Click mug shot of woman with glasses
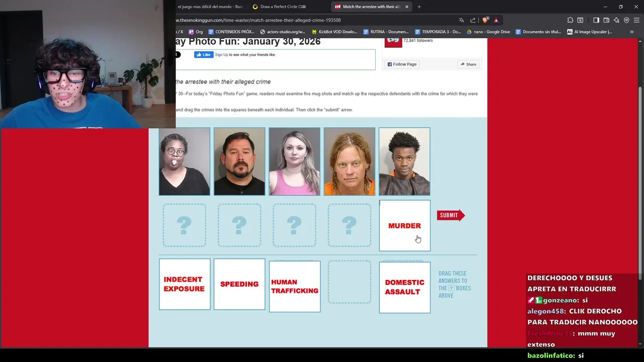Image resolution: width=644 pixels, height=362 pixels. (184, 161)
